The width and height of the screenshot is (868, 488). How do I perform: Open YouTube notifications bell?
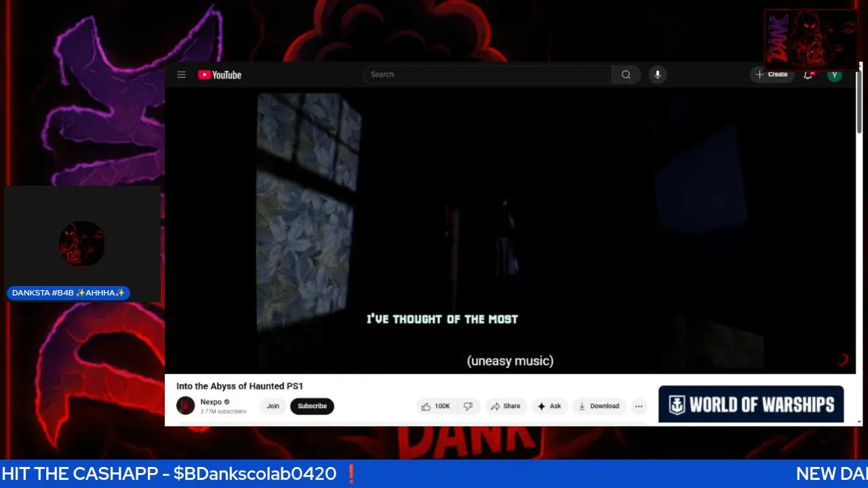808,75
